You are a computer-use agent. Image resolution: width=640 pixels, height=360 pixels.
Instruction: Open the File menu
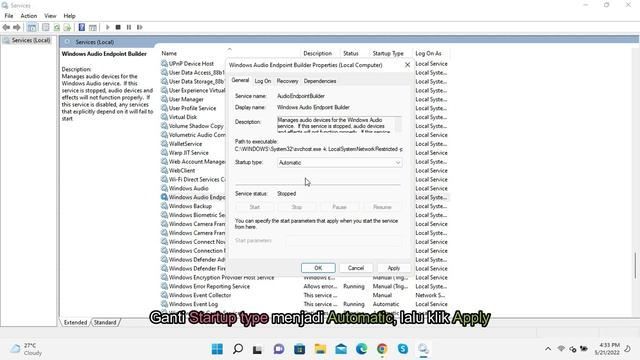[9, 16]
